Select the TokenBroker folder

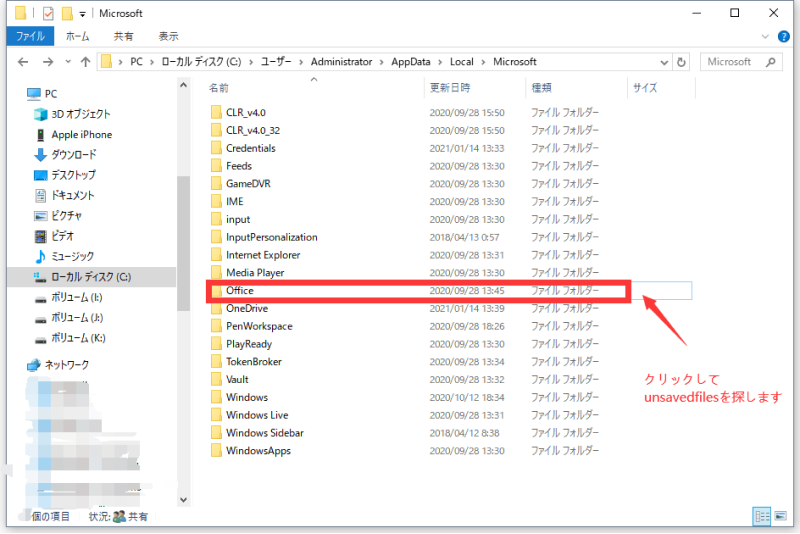[x=254, y=362]
